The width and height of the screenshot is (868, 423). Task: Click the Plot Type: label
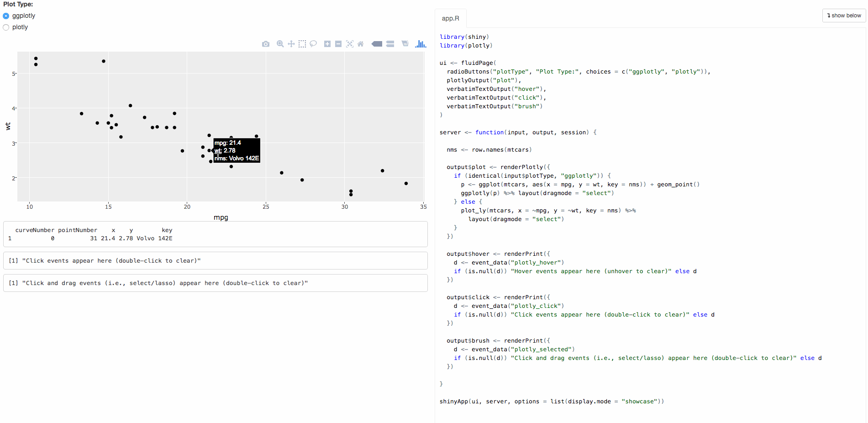[x=18, y=4]
